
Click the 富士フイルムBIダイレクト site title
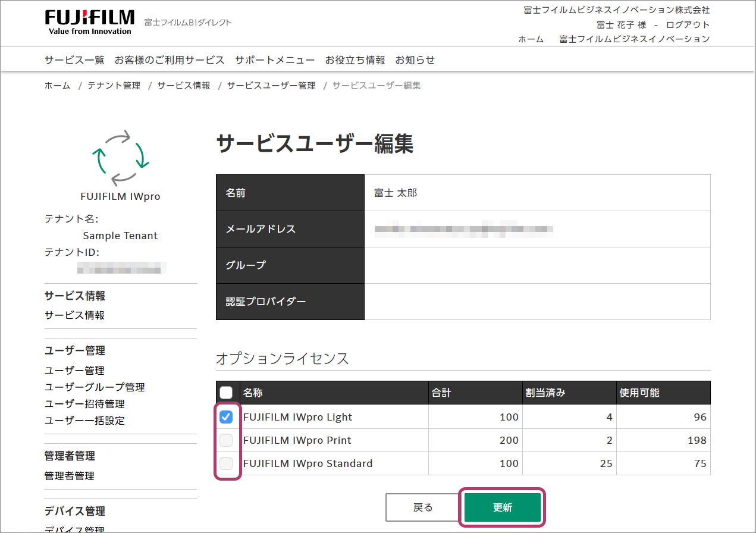click(x=188, y=23)
